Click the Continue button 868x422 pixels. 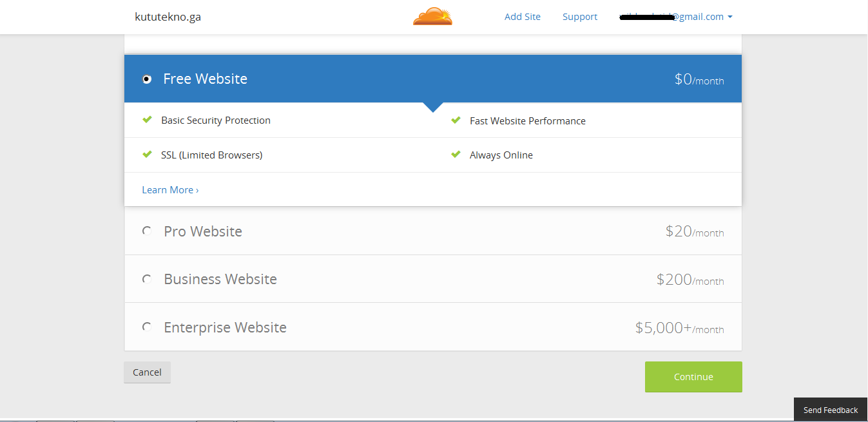693,376
